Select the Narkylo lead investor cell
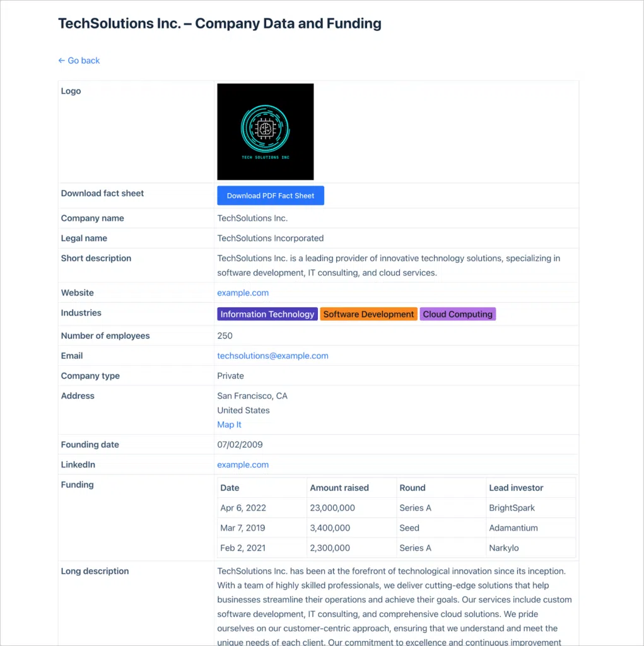644x646 pixels. click(504, 548)
